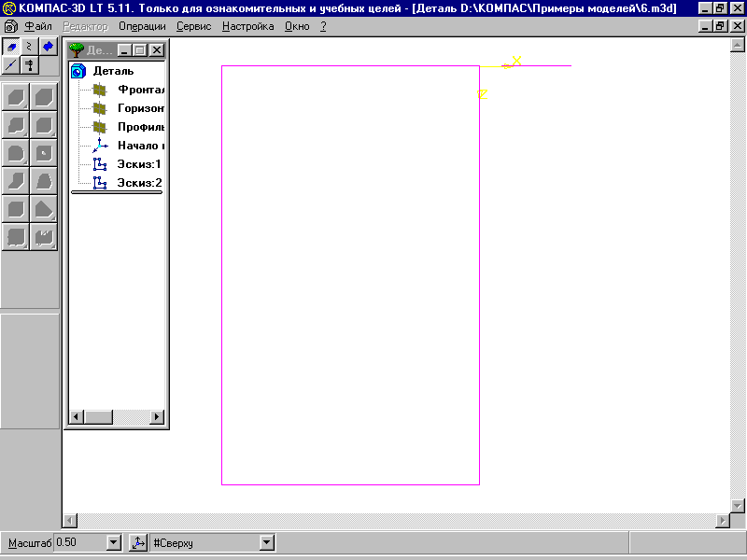Open the Операции menu
747x560 pixels.
[x=142, y=26]
